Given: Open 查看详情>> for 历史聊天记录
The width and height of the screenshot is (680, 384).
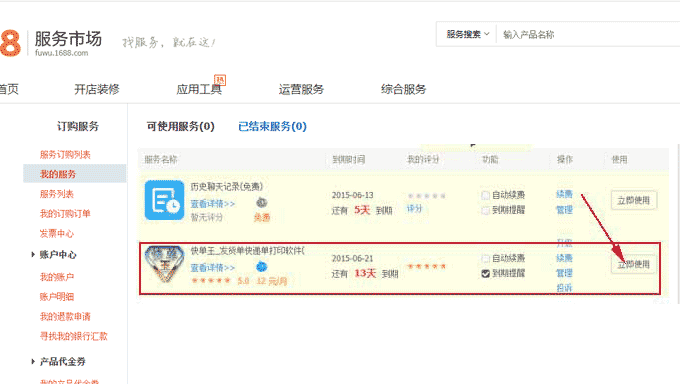Looking at the screenshot, I should click(212, 203).
